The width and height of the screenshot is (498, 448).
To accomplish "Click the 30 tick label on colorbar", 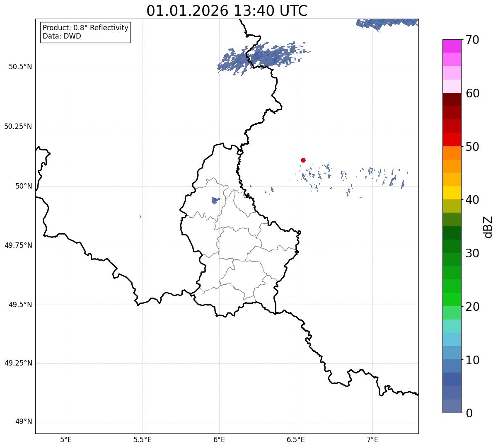I will coord(472,253).
